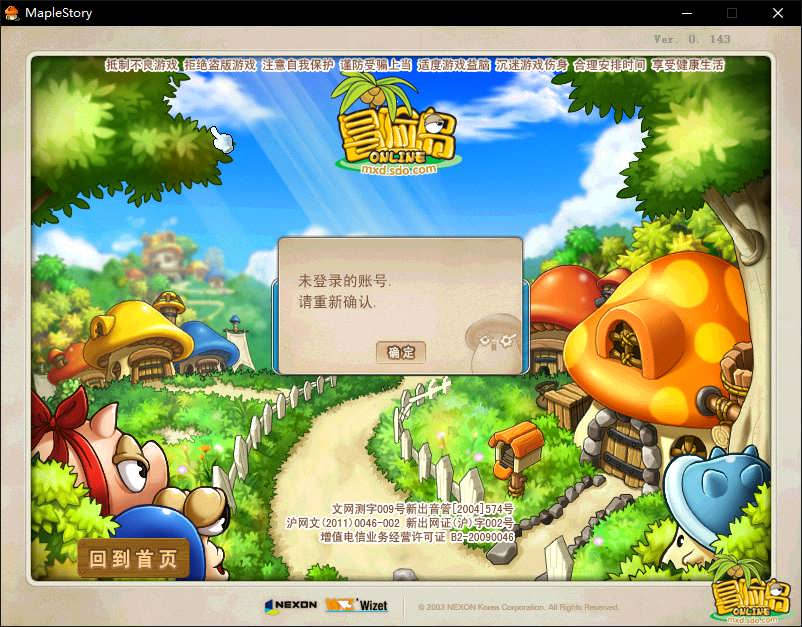Viewport: 802px width, 627px height.
Task: Minimize the MapleStory window
Action: 686,13
